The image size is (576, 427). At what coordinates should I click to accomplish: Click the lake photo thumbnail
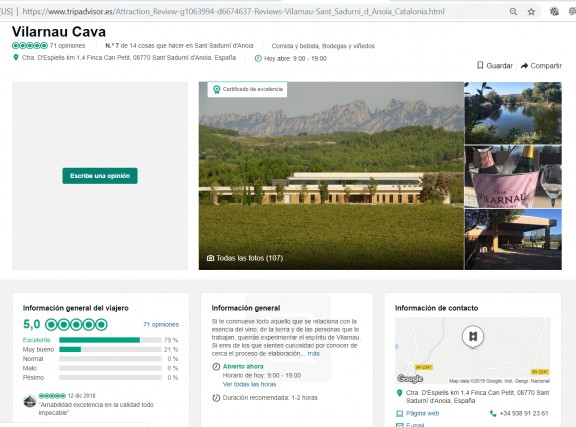point(513,113)
